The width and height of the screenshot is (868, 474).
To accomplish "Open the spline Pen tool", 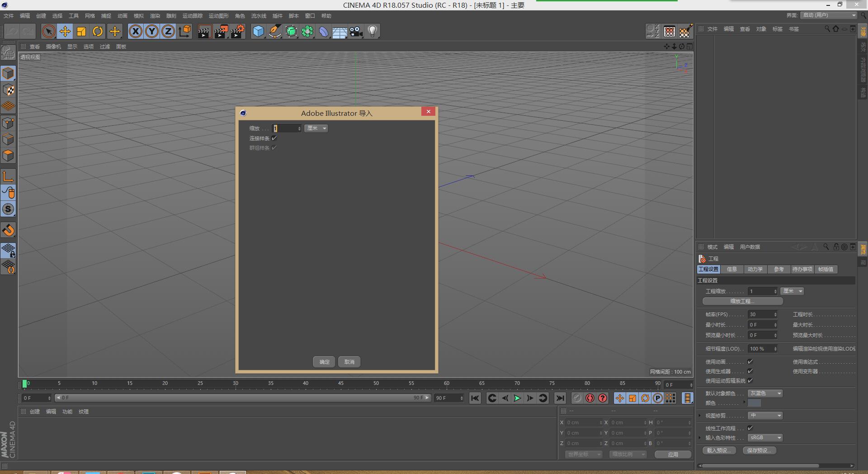I will 274,31.
